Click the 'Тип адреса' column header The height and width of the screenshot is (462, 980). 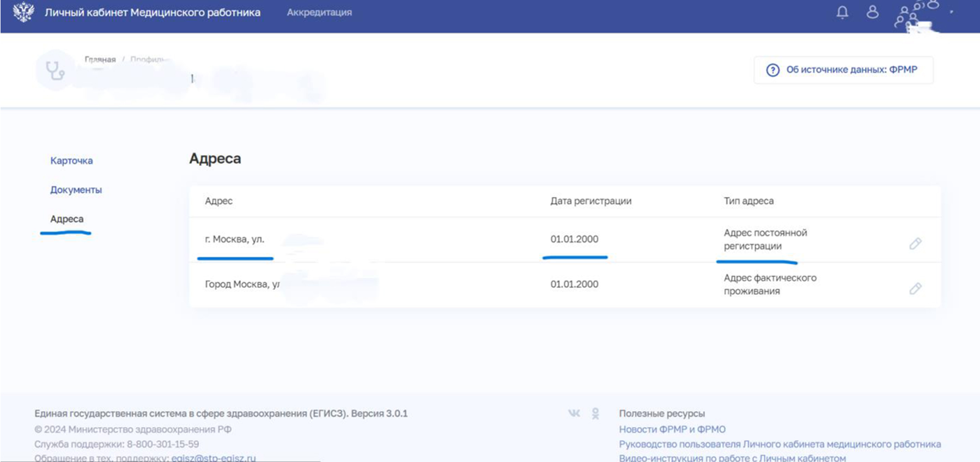[x=748, y=201]
